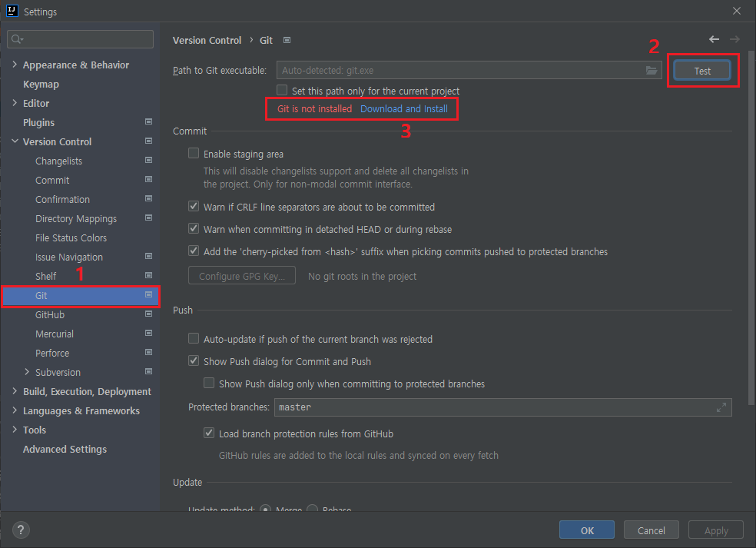Click the search magnifier icon in settings search
756x548 pixels.
(x=17, y=39)
